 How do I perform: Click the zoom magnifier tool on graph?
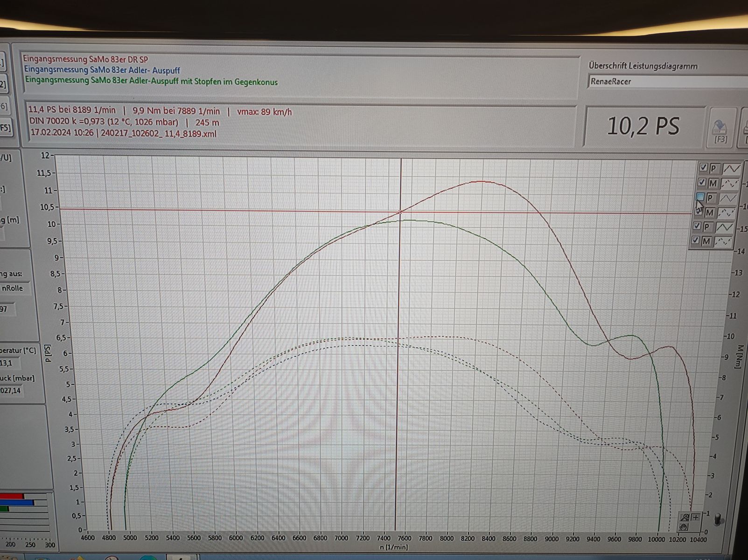[x=685, y=517]
